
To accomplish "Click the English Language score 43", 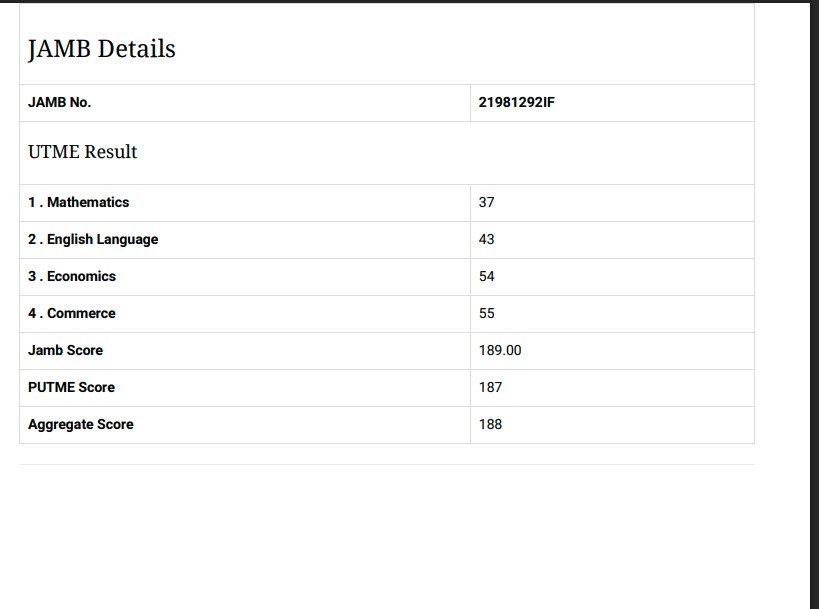I will [x=487, y=239].
